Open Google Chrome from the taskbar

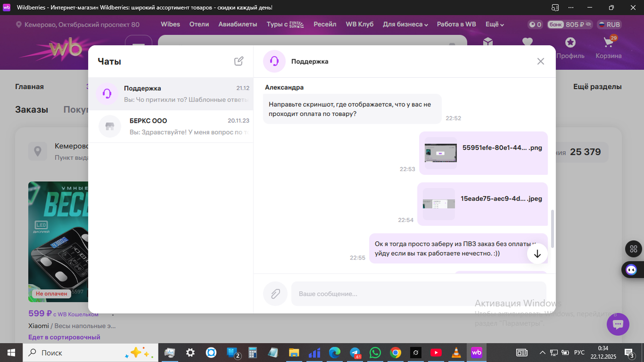pos(396,352)
